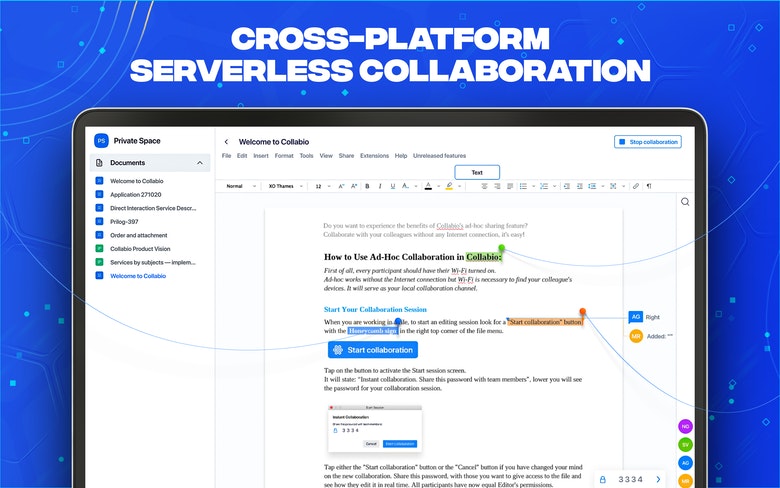The height and width of the screenshot is (488, 780).
Task: Apply underline formatting
Action: (x=392, y=186)
